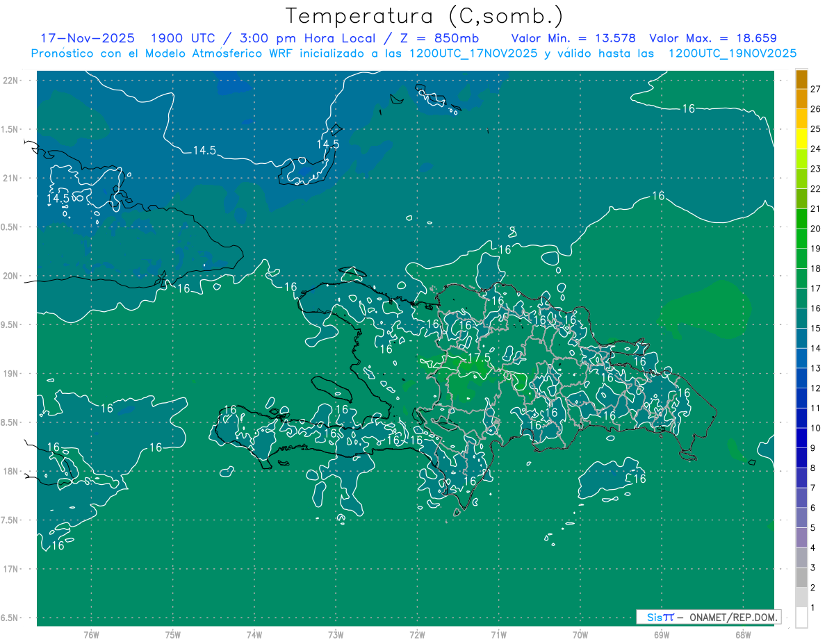834x644 pixels.
Task: Select the dark blue swatch at legend value 9
Action: pyautogui.click(x=801, y=438)
